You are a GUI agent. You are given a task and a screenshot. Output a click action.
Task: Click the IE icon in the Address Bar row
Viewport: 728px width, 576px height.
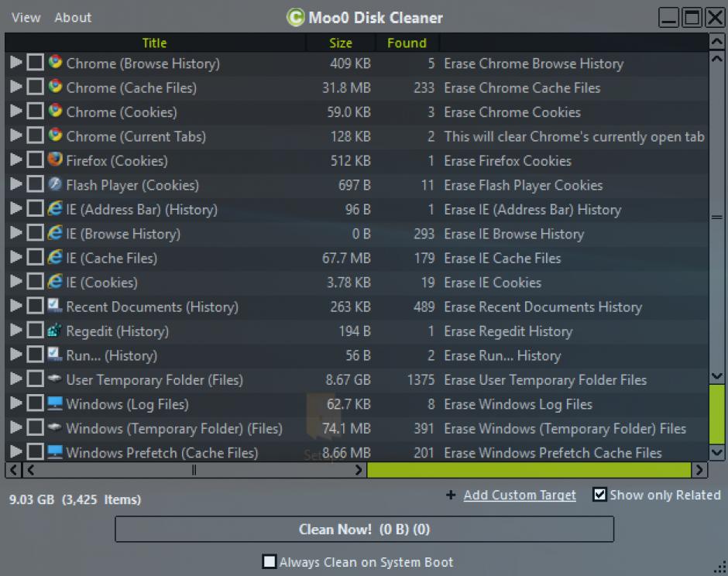click(x=55, y=208)
